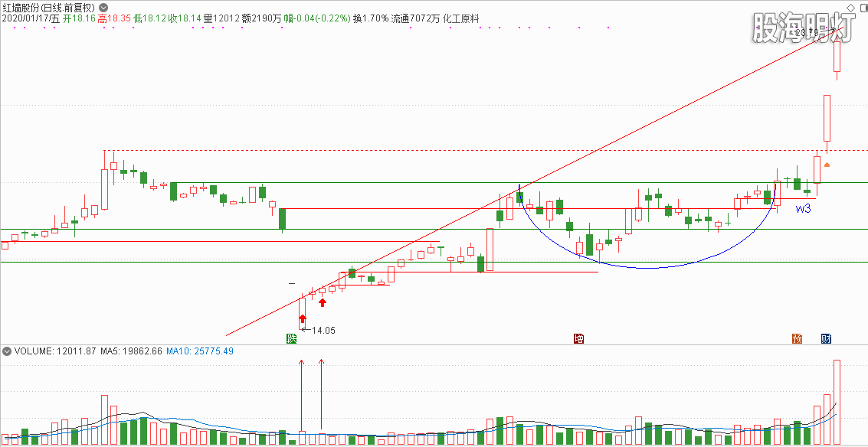Click the open price 开18.16
The height and width of the screenshot is (447, 868).
79,18
